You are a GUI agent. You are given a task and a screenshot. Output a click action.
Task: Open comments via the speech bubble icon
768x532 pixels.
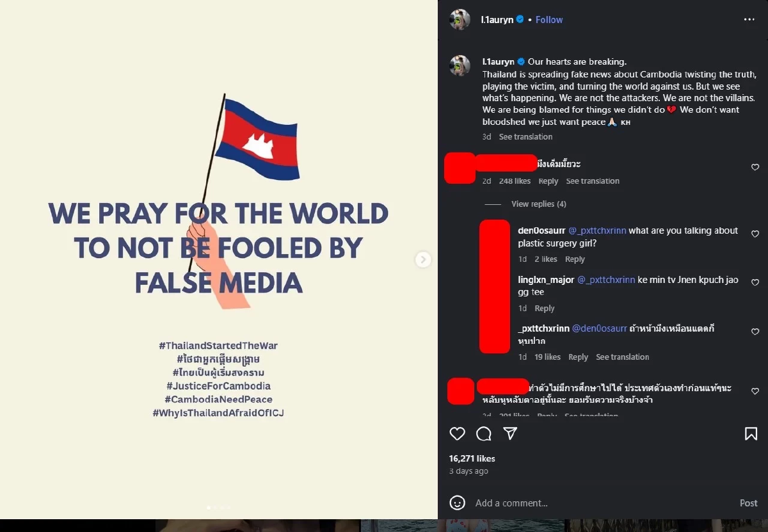pos(484,434)
